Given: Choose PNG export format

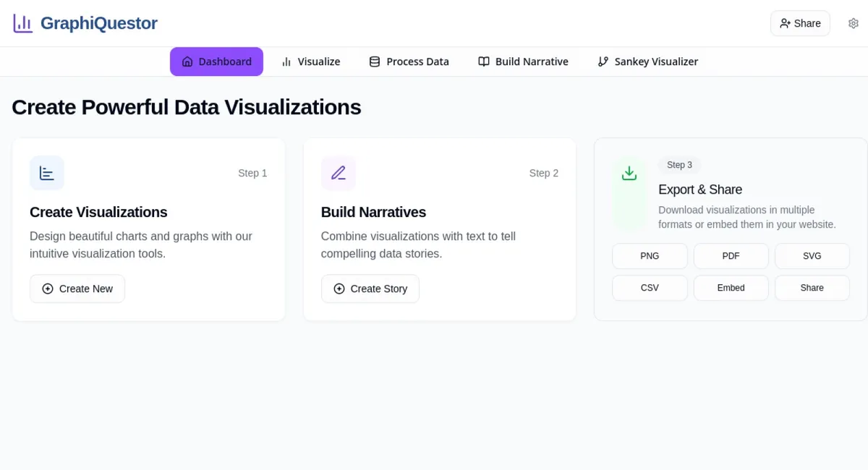Looking at the screenshot, I should click(650, 256).
